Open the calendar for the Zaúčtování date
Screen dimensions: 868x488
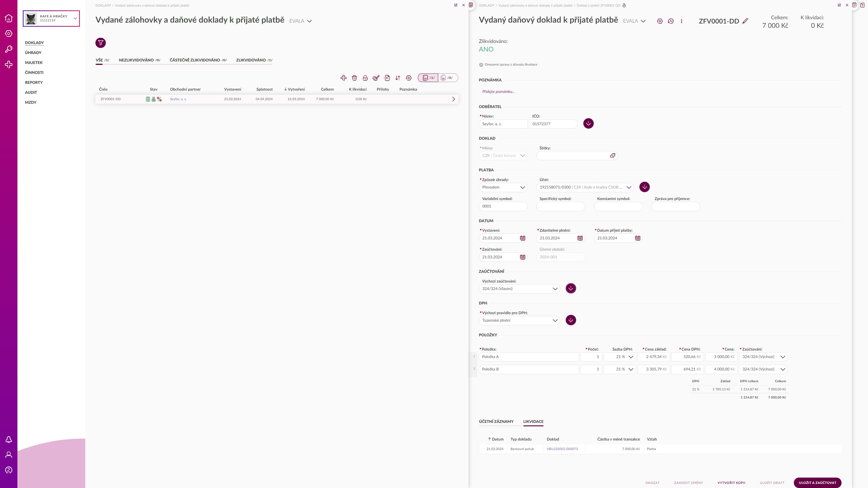(x=522, y=257)
